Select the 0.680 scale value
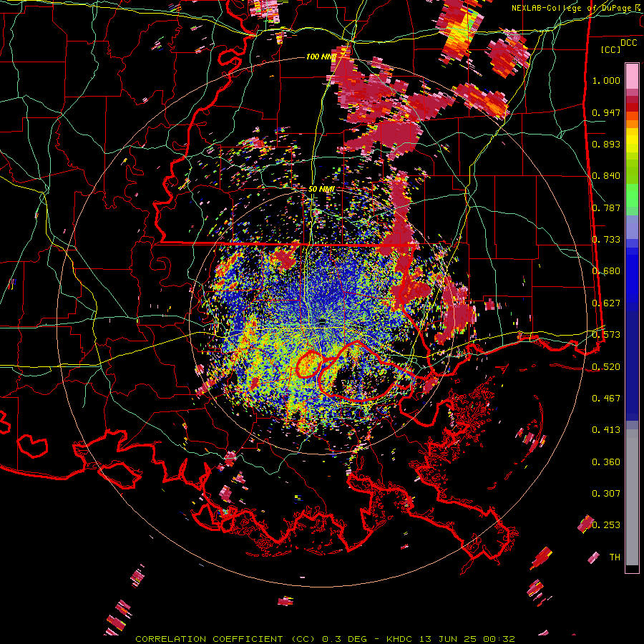This screenshot has height=644, width=644. click(606, 271)
